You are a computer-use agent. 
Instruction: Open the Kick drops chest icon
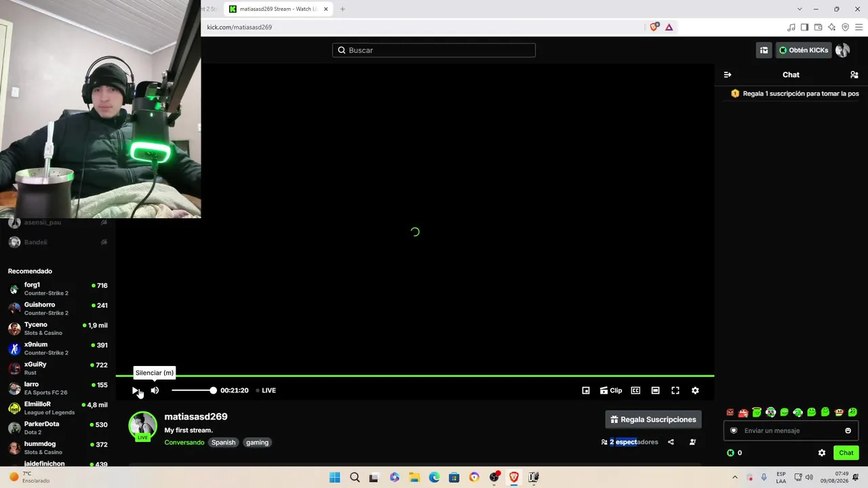[764, 50]
